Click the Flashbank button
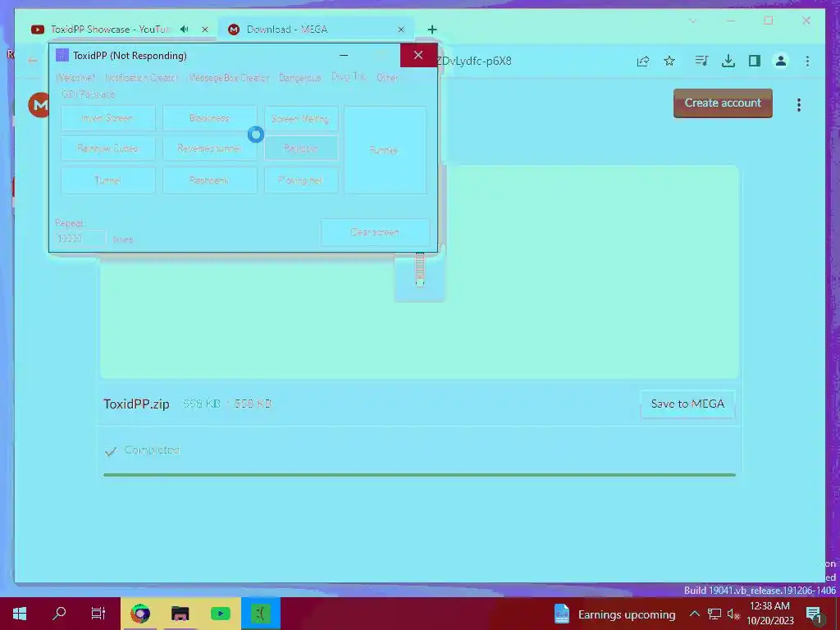 coord(209,180)
